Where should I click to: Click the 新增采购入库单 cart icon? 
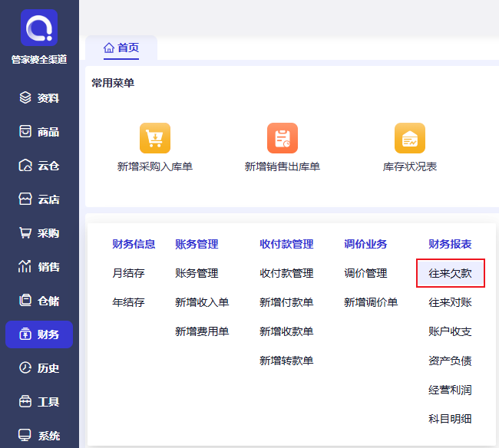coord(155,138)
